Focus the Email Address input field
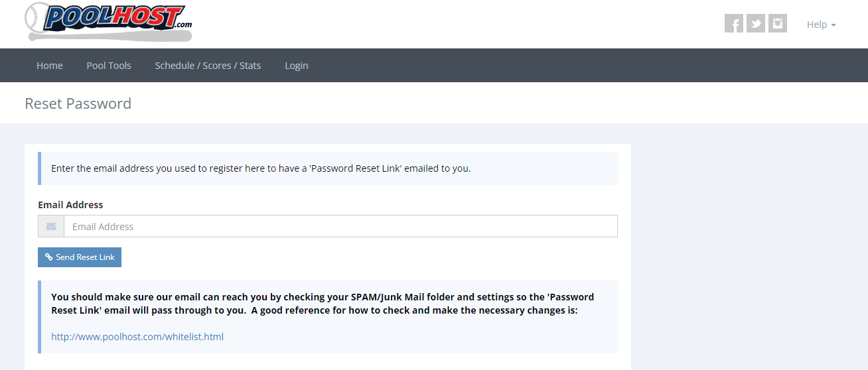868x370 pixels. pos(340,227)
